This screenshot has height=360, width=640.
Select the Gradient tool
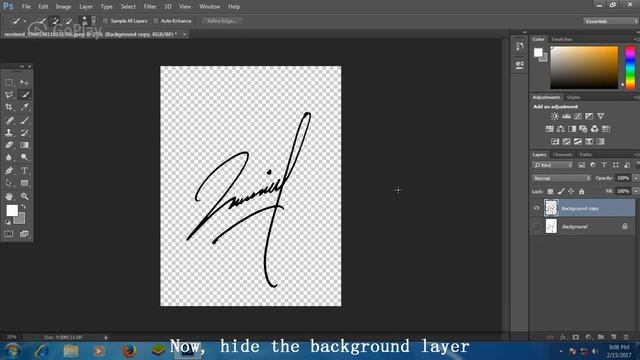(x=24, y=145)
